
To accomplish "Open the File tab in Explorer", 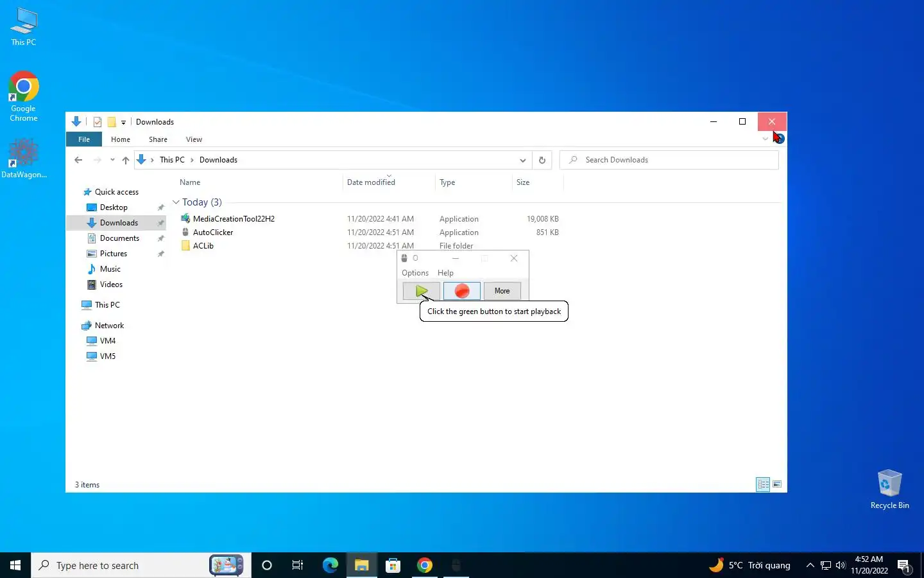I will pos(84,139).
